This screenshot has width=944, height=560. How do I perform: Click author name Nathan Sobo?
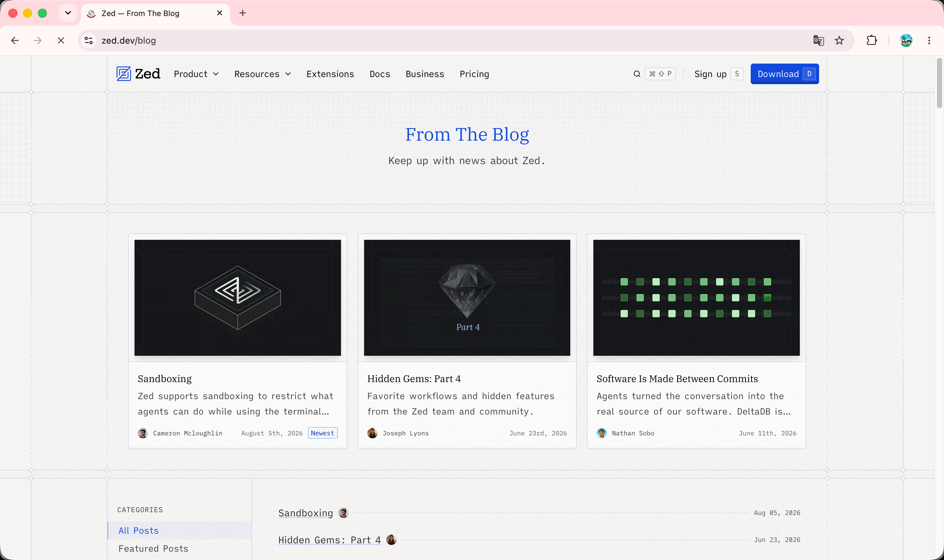[x=633, y=433]
